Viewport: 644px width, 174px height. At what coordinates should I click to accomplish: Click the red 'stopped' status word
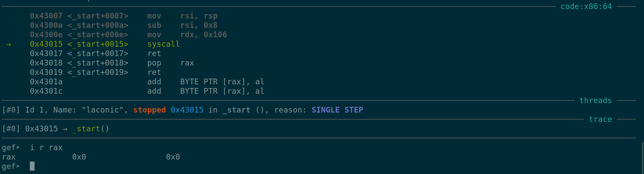[149, 110]
